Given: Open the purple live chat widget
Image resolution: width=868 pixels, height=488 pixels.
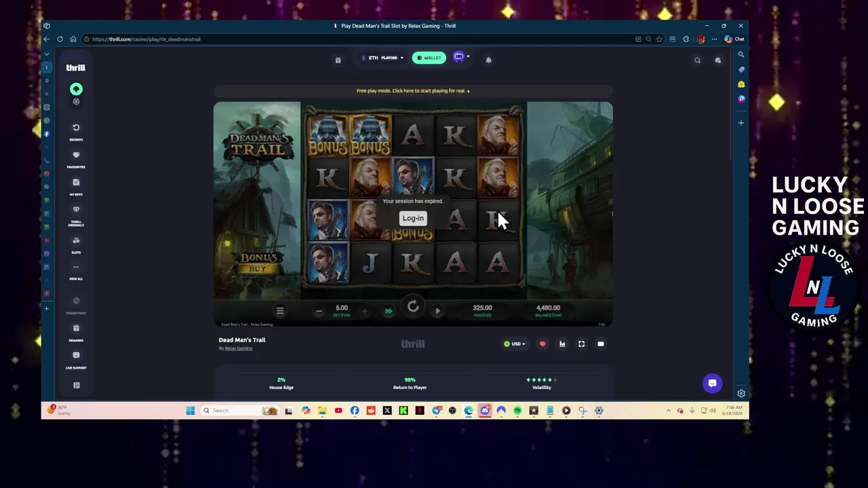Looking at the screenshot, I should pos(712,383).
